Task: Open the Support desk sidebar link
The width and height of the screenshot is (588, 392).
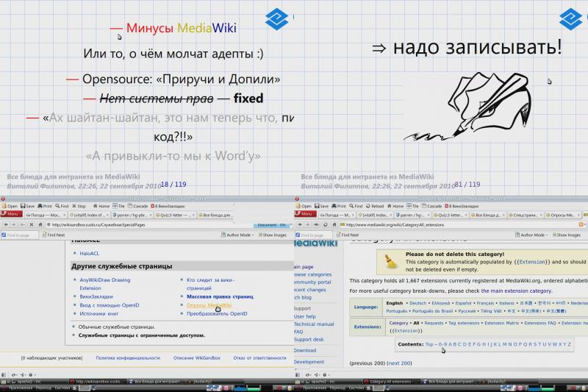Action: click(309, 340)
